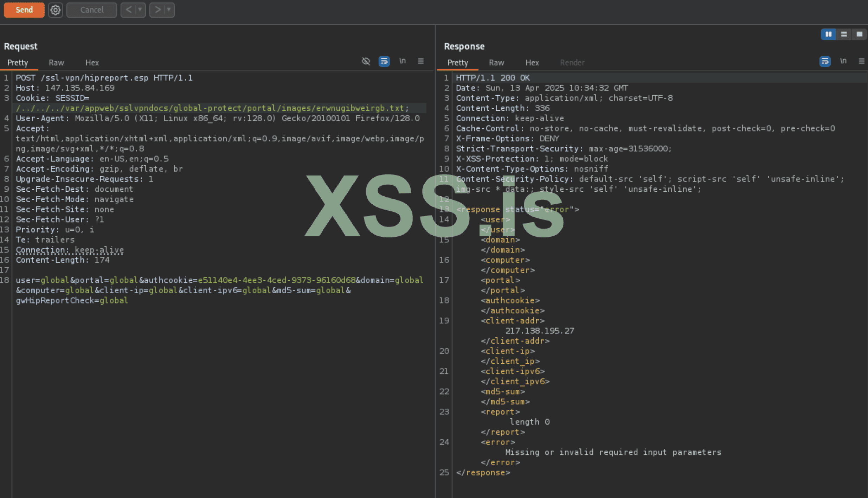Expand forward history dropdown arrow
This screenshot has height=498, width=868.
tap(169, 10)
